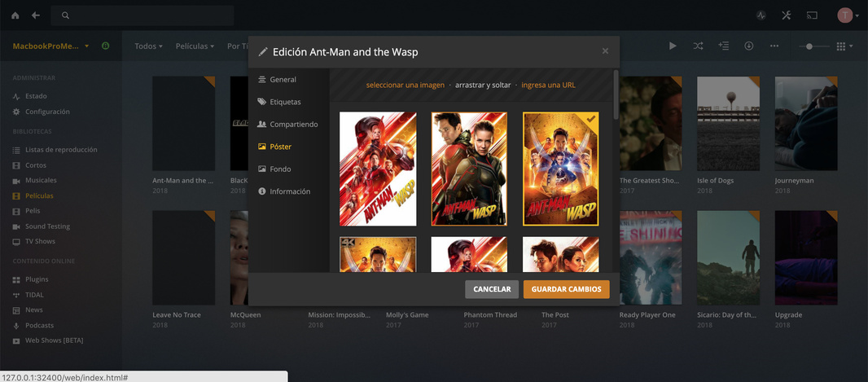Open Upgrade movie poster
The height and width of the screenshot is (382, 868).
pos(806,258)
